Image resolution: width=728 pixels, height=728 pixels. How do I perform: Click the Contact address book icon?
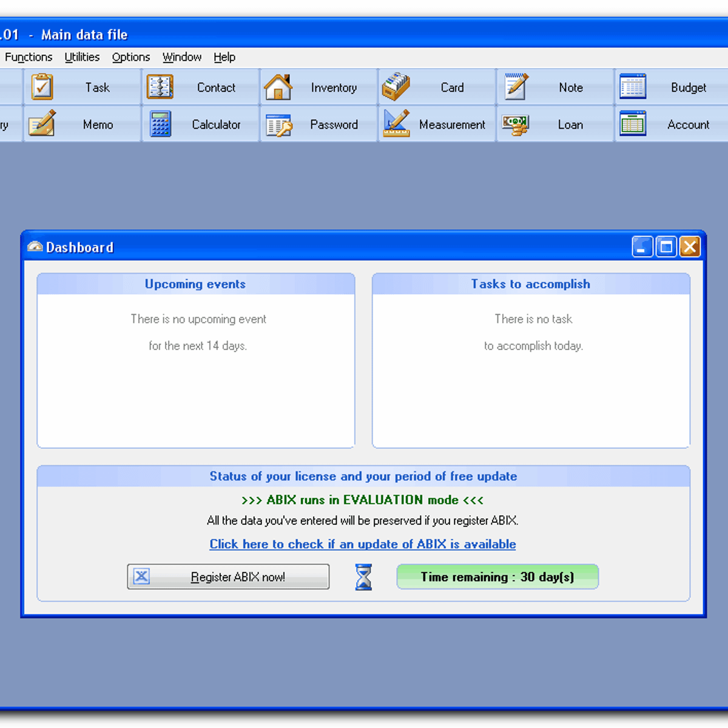(x=160, y=87)
